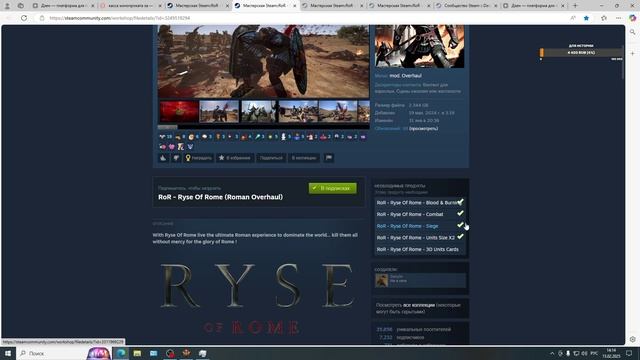The width and height of the screenshot is (640, 360).
Task: Click the mod preview image at top right
Action: click(420, 46)
